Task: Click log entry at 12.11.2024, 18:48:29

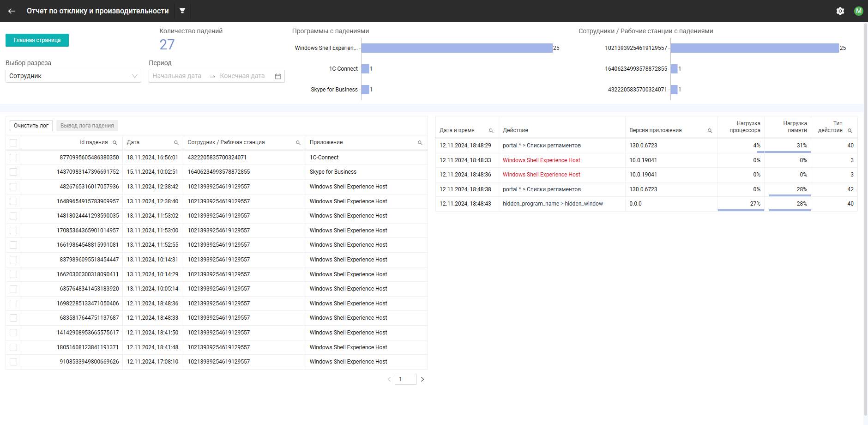Action: pyautogui.click(x=465, y=146)
